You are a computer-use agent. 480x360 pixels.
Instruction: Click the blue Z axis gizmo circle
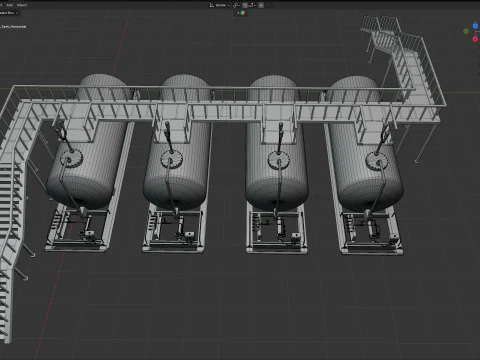(x=476, y=26)
